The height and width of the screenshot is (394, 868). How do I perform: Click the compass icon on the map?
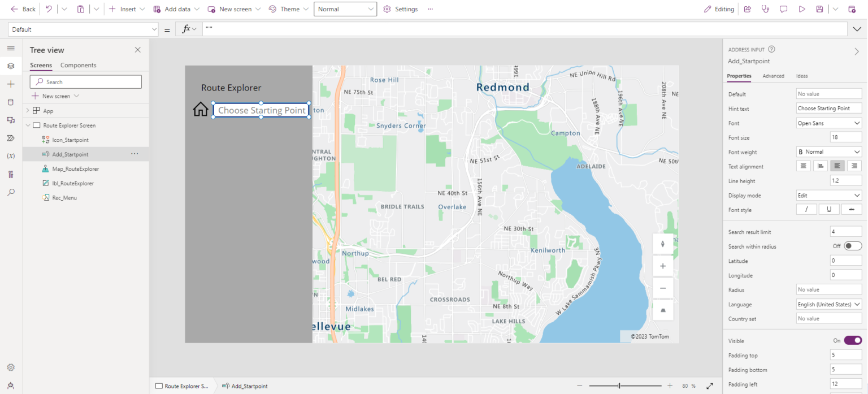tap(662, 244)
